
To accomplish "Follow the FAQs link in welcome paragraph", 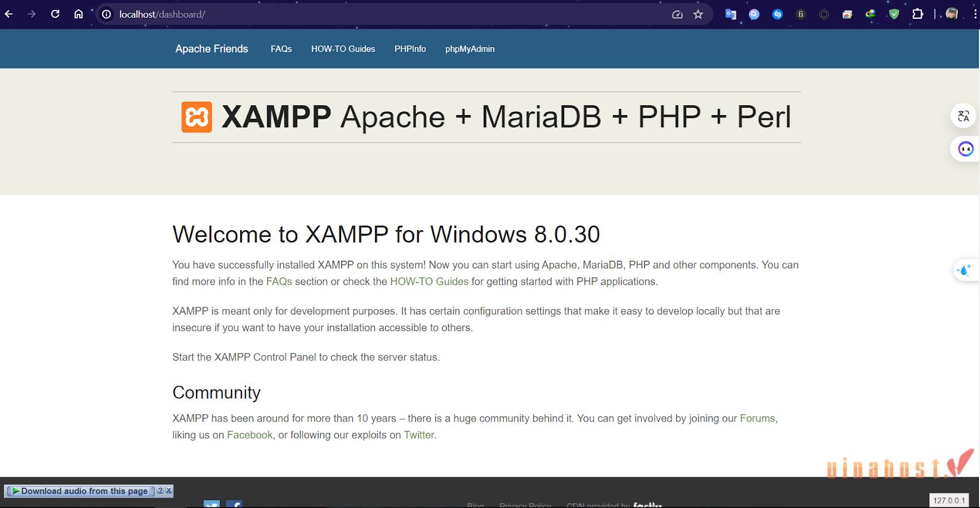I will tap(279, 282).
